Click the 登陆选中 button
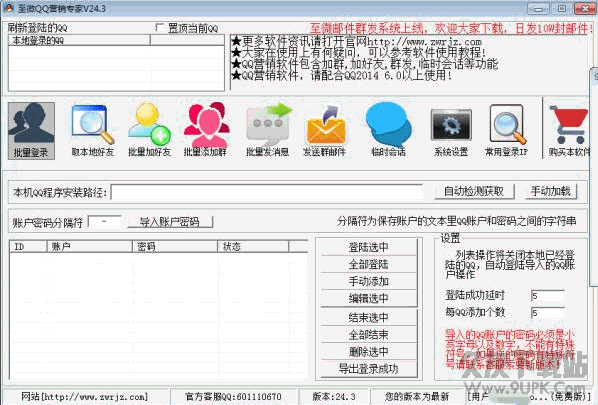 point(369,247)
